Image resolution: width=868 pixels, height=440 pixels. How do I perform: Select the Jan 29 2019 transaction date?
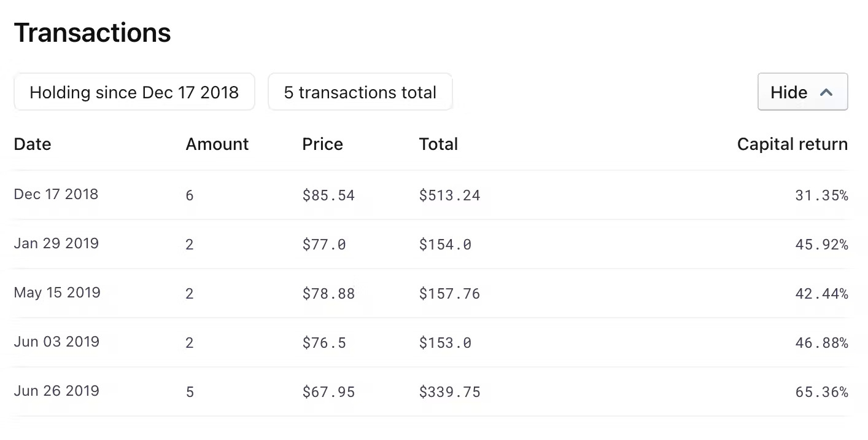[x=56, y=243]
